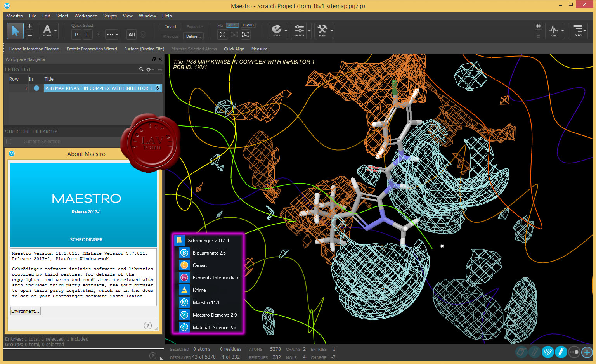Click the Materials Science 2.5 entry
This screenshot has width=596, height=364.
point(214,327)
